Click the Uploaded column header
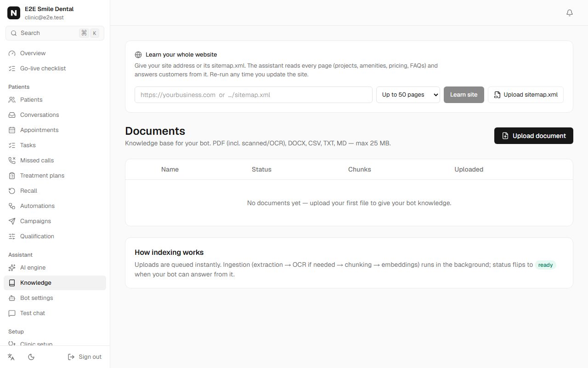588x368 pixels. pos(469,169)
